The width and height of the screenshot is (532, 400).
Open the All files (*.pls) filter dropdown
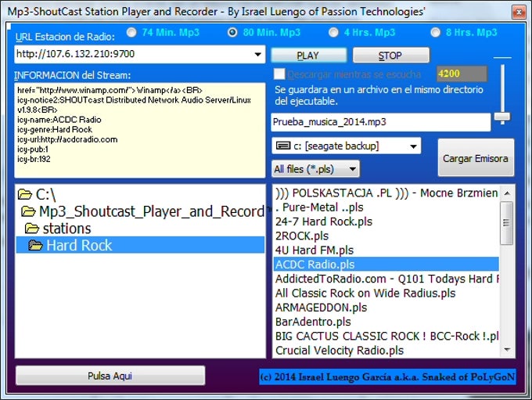pyautogui.click(x=315, y=169)
